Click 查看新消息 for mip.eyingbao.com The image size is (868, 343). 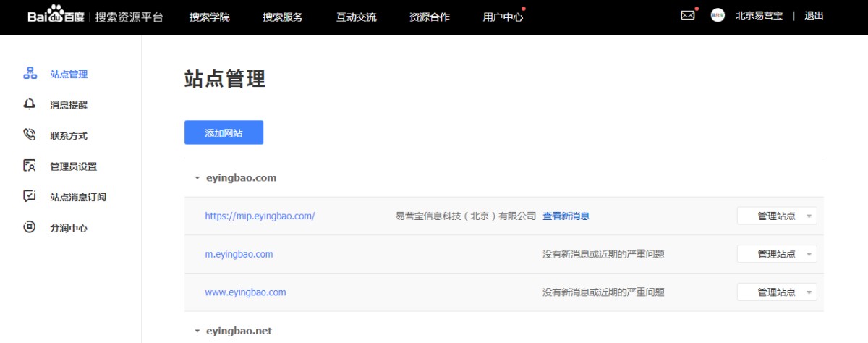click(566, 216)
